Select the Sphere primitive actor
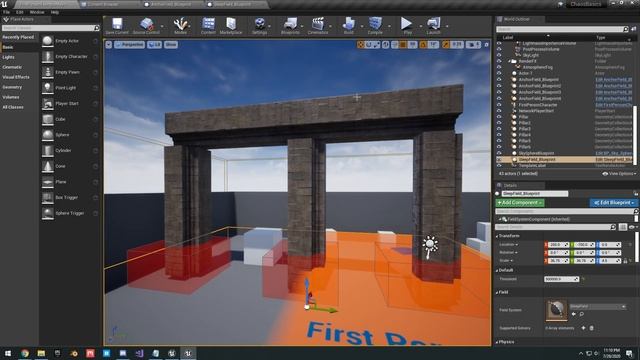 tap(48, 135)
